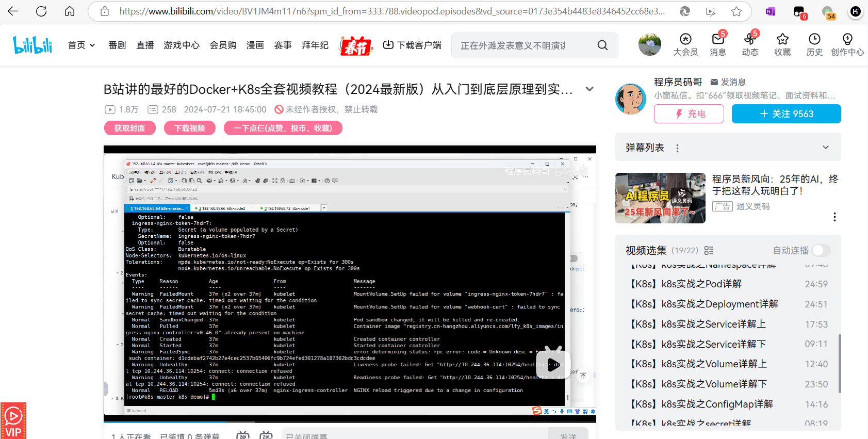Open the three-dot menu on the ad card
868x439 pixels.
tap(834, 217)
